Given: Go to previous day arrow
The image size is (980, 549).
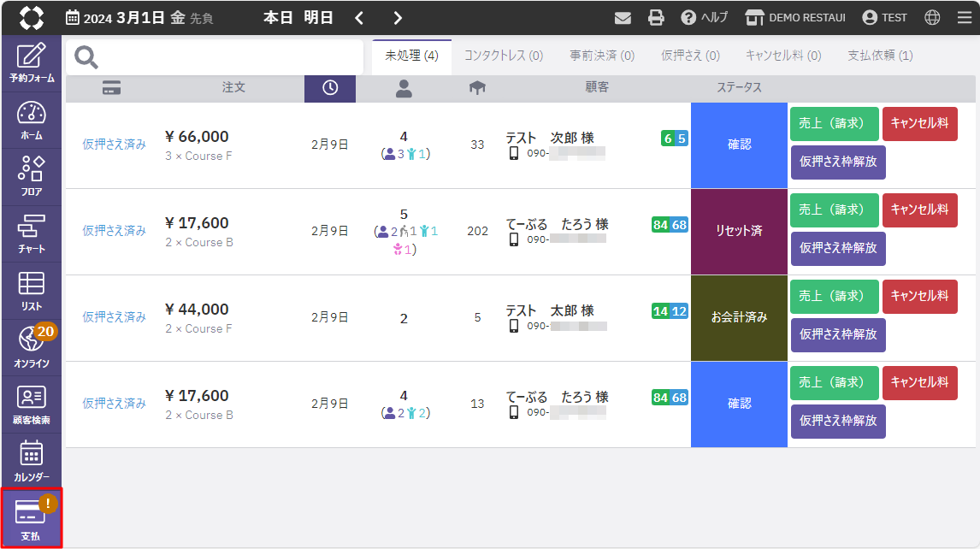Looking at the screenshot, I should click(x=359, y=18).
